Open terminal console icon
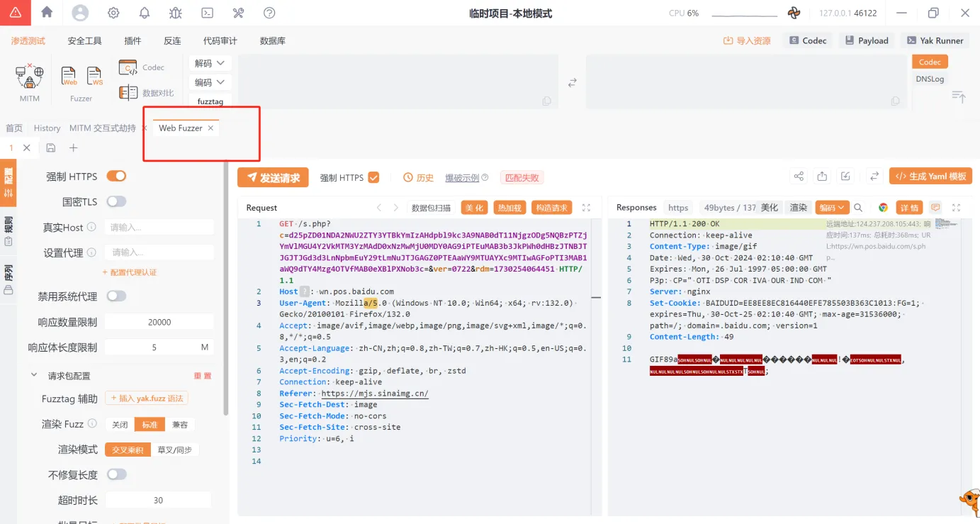Viewport: 980px width, 524px height. (207, 13)
